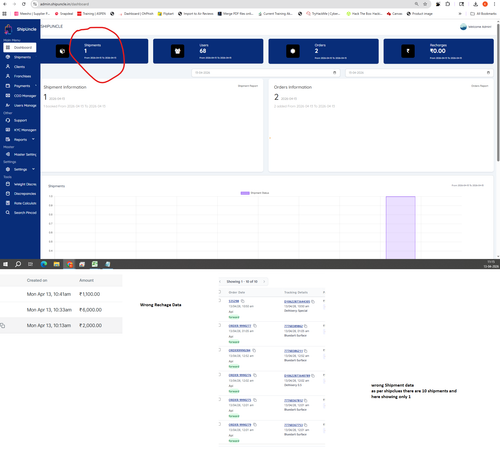The width and height of the screenshot is (500, 459).
Task: Click the Payments sidebar icon
Action: (8, 86)
